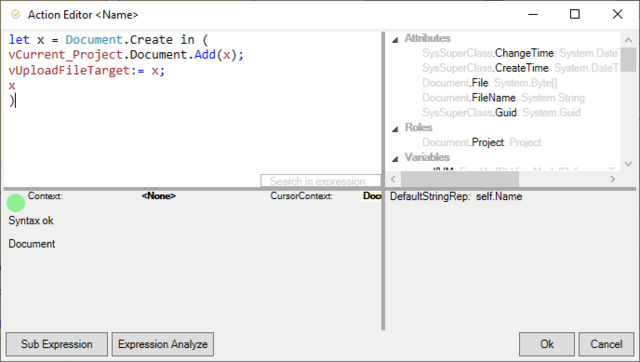Click the vertical scrollbar thumb in tree
640x362 pixels.
[x=628, y=60]
